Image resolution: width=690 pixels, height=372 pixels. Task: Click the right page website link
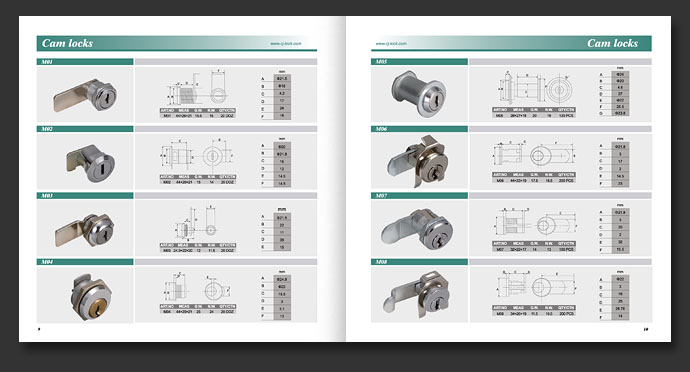(391, 44)
